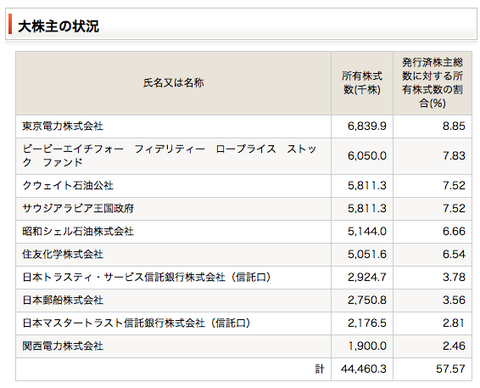The image size is (480, 388).
Task: Click the total shares 44,460.3
Action: 364,369
